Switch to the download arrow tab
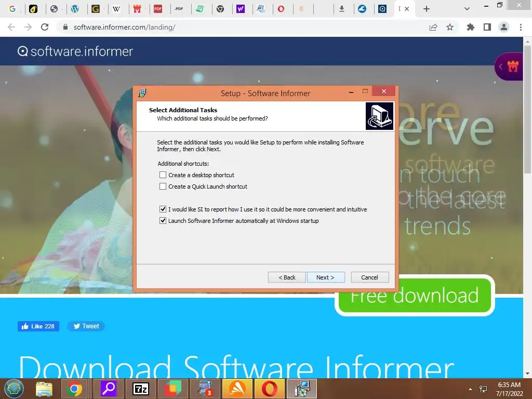 tap(342, 9)
